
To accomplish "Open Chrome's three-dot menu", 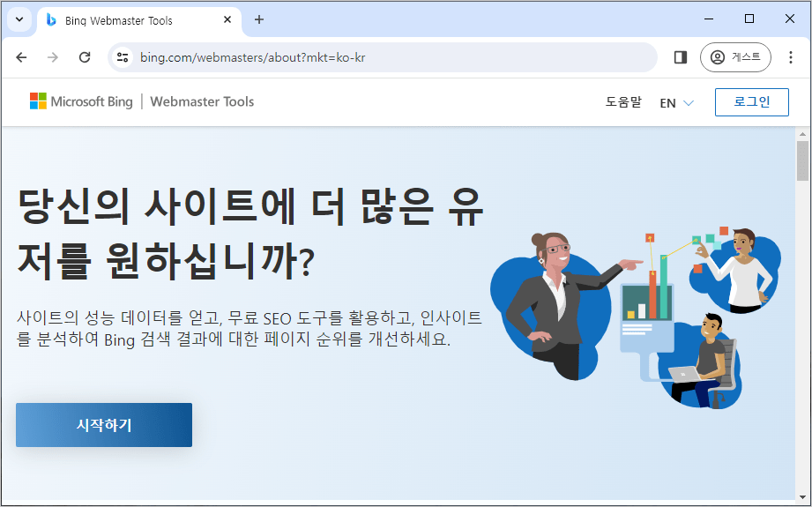I will pos(790,57).
